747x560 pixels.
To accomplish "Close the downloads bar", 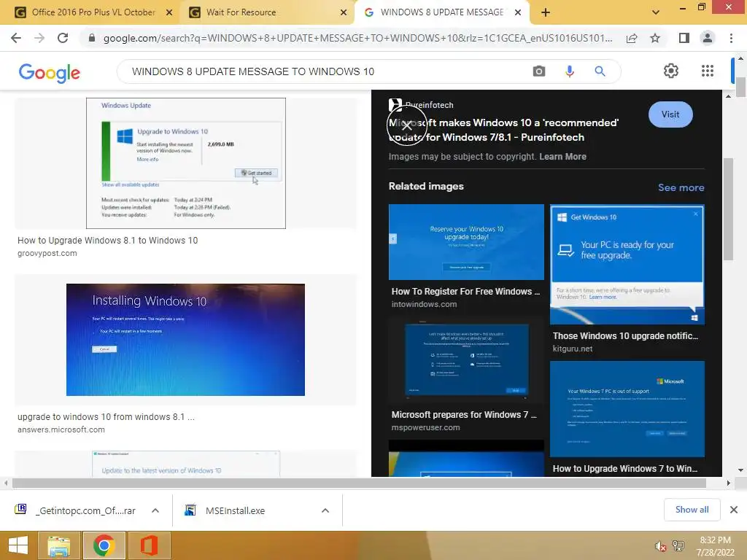I will pyautogui.click(x=734, y=510).
